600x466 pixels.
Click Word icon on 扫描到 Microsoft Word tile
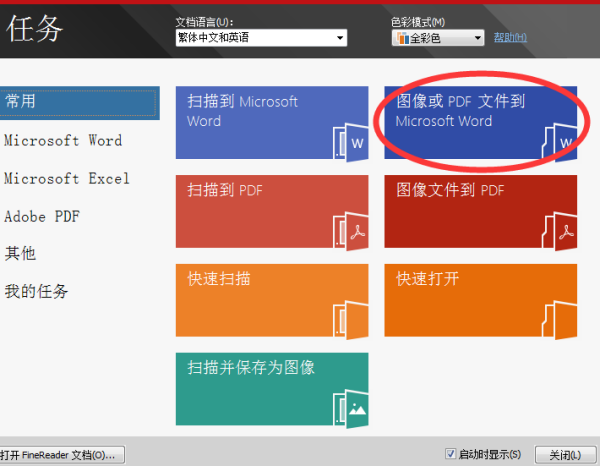[351, 142]
